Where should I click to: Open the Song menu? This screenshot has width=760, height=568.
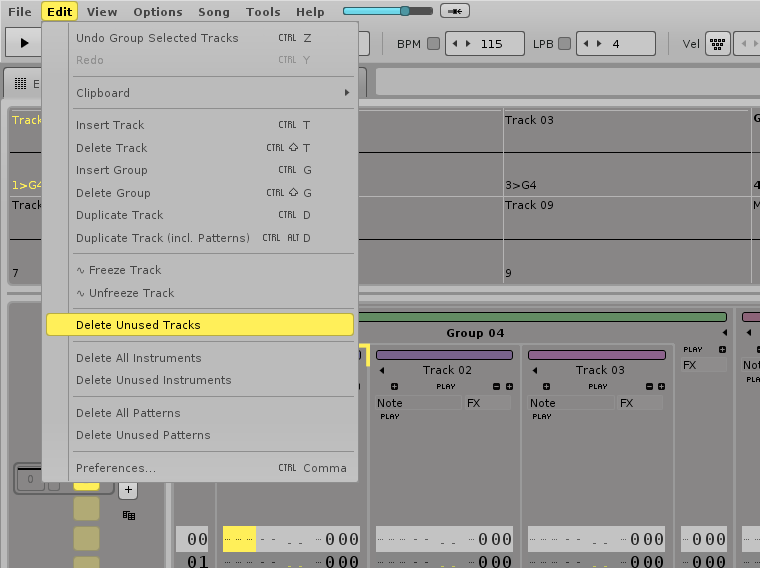214,12
